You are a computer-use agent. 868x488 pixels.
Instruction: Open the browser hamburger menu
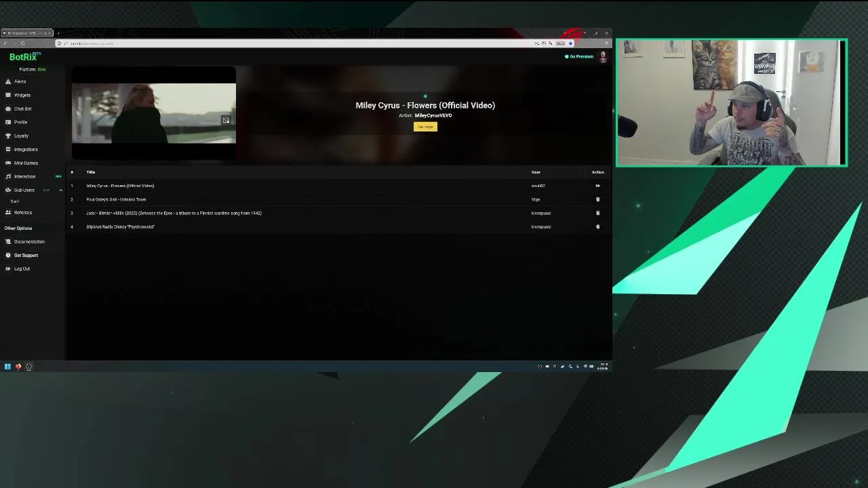[x=606, y=43]
